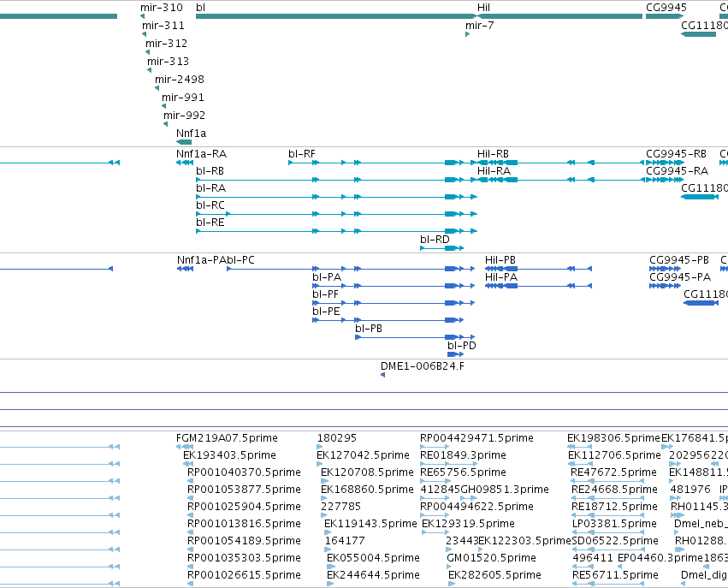This screenshot has width=728, height=588.
Task: Select the RE01849.3prime EST label
Action: click(x=463, y=455)
